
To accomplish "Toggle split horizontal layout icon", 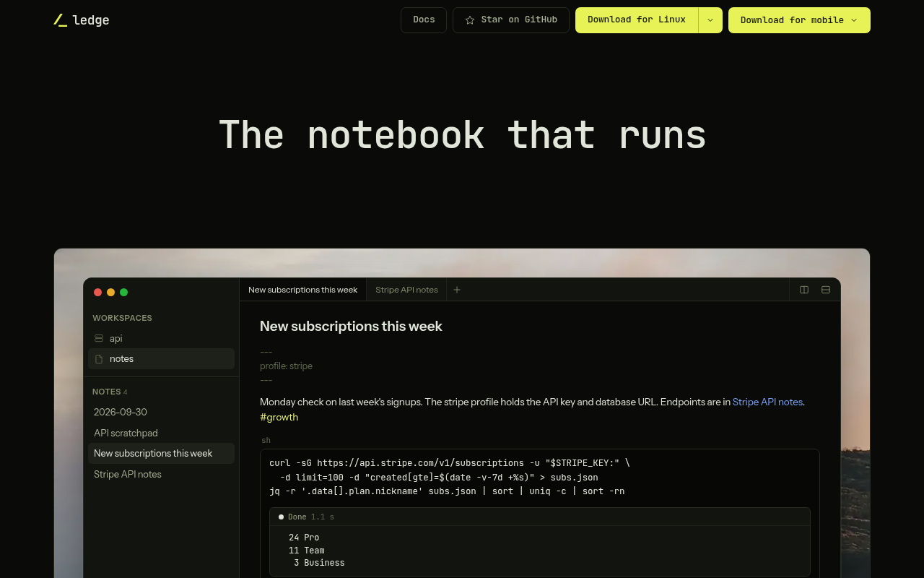I will point(826,290).
